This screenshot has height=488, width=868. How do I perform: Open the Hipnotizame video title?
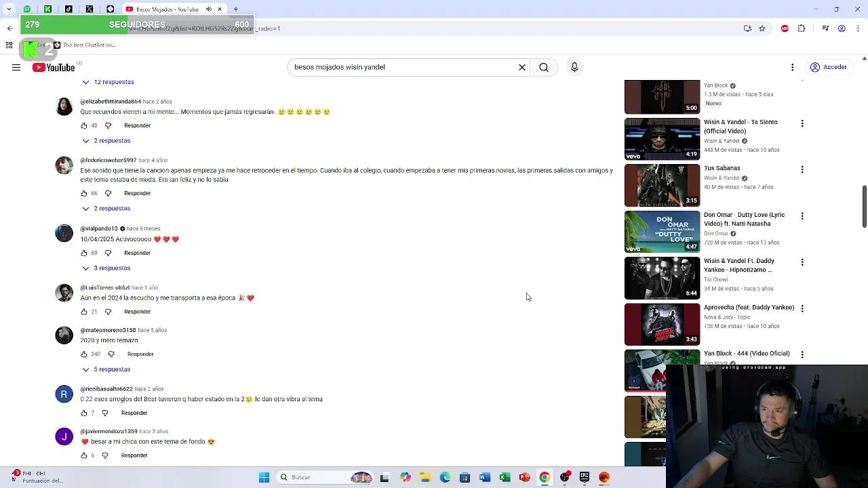(738, 265)
